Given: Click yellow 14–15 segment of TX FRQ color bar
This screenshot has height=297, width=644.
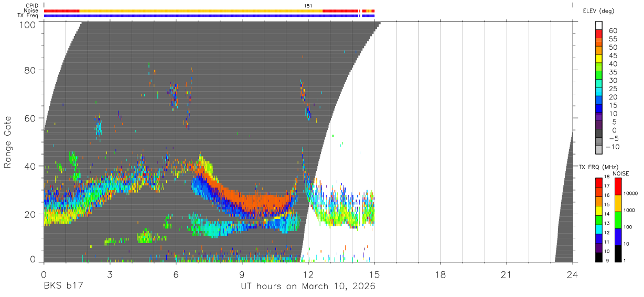Looking at the screenshot, I should pos(599,211).
